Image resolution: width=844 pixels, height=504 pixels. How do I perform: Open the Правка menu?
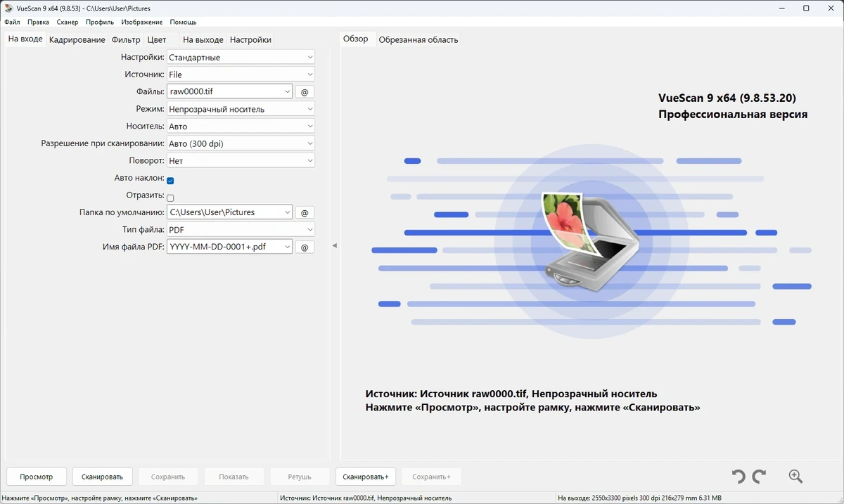point(39,22)
